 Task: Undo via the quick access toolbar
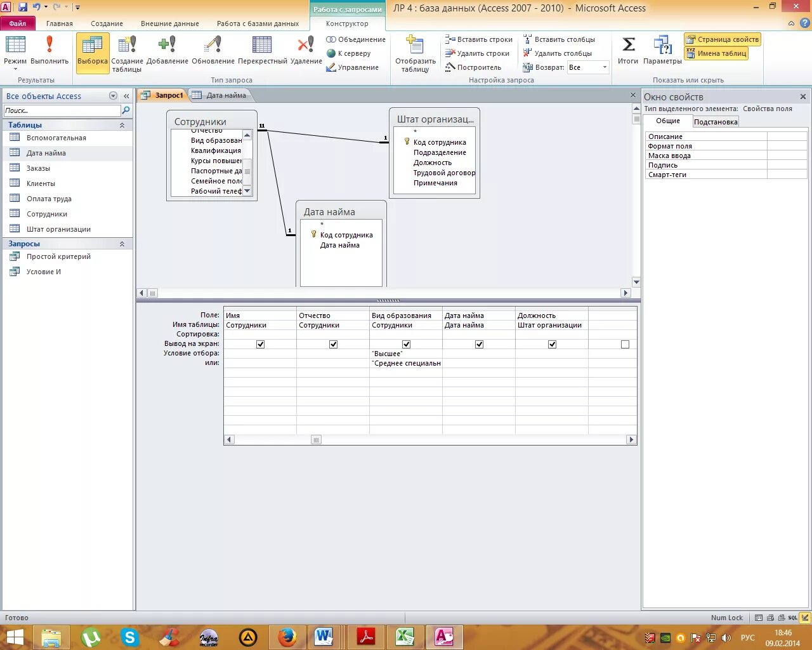tap(37, 7)
